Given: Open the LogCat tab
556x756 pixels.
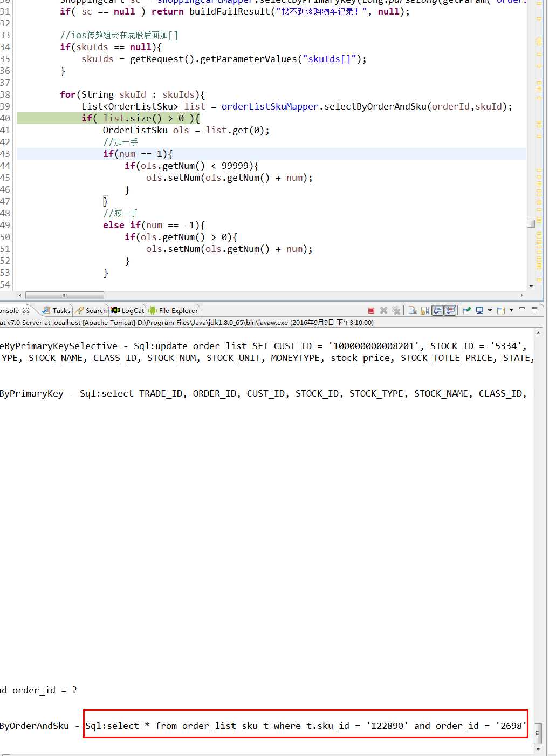Looking at the screenshot, I should pyautogui.click(x=128, y=310).
